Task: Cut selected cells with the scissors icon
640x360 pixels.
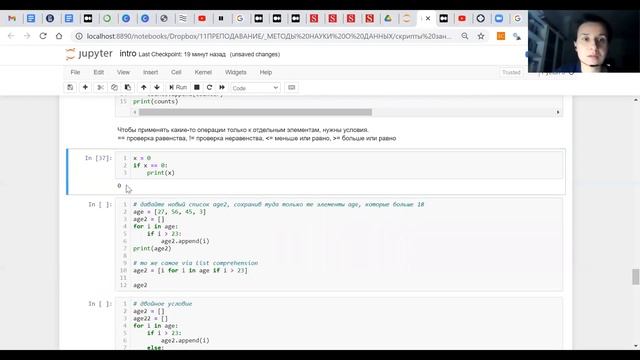Action: [x=100, y=87]
